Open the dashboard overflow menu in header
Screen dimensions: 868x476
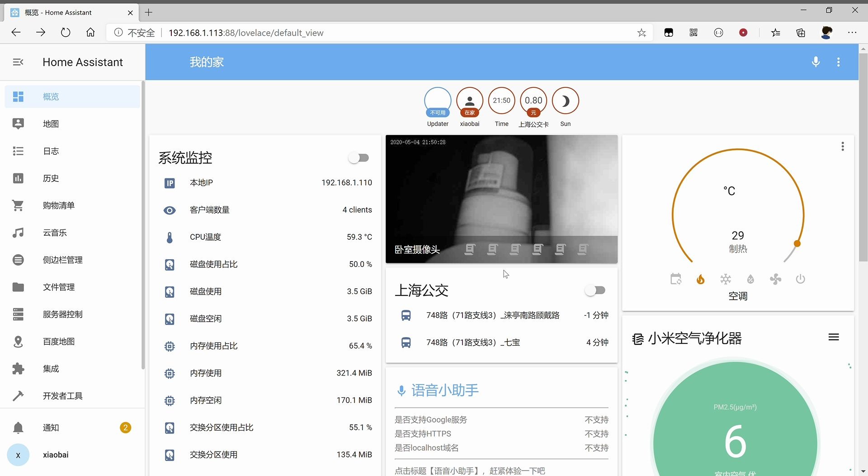coord(838,62)
